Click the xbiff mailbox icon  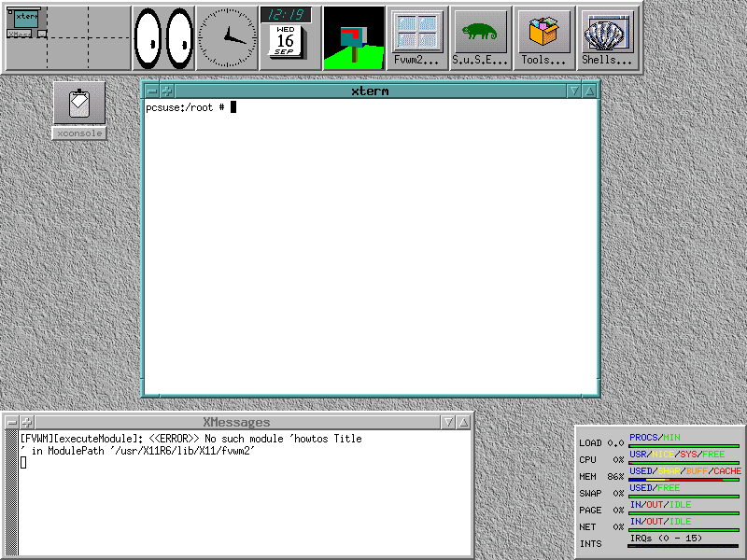pos(354,38)
